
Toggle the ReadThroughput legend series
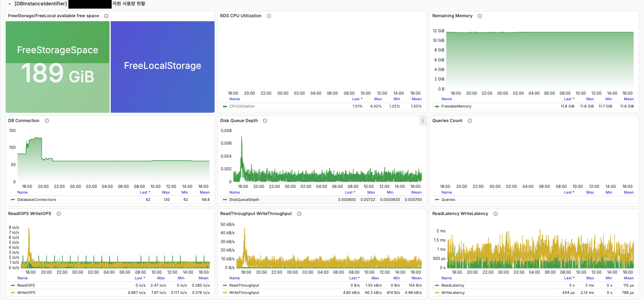[244, 285]
